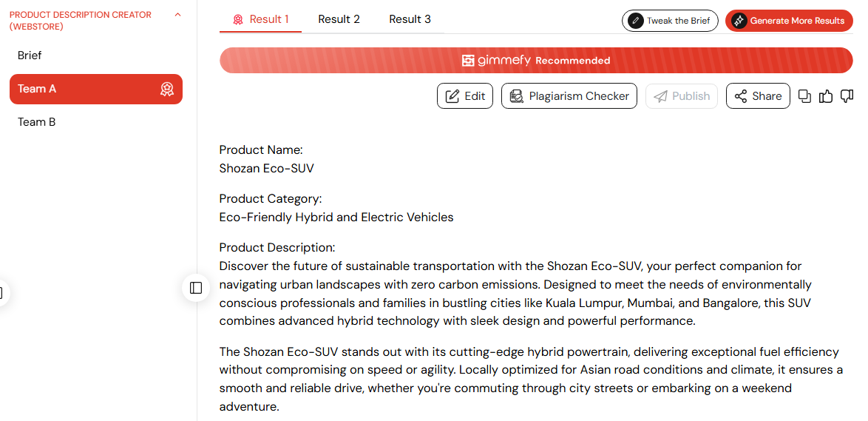Open the Result 3 tab

pos(410,19)
